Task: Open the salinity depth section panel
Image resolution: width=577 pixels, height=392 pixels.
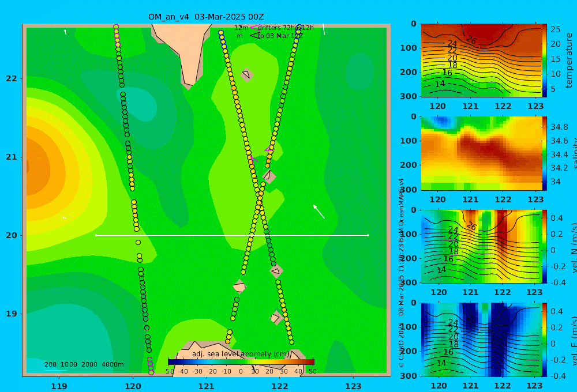Action: (x=482, y=153)
